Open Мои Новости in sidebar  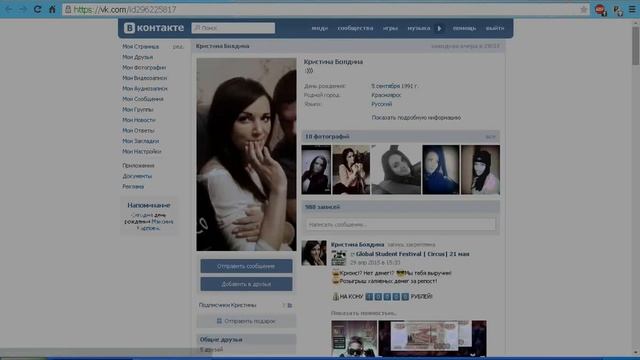coord(139,120)
